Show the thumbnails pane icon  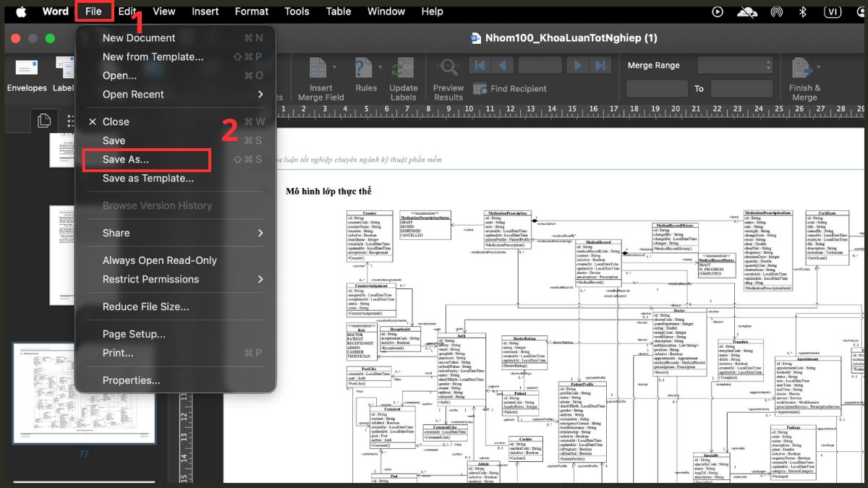click(x=44, y=120)
